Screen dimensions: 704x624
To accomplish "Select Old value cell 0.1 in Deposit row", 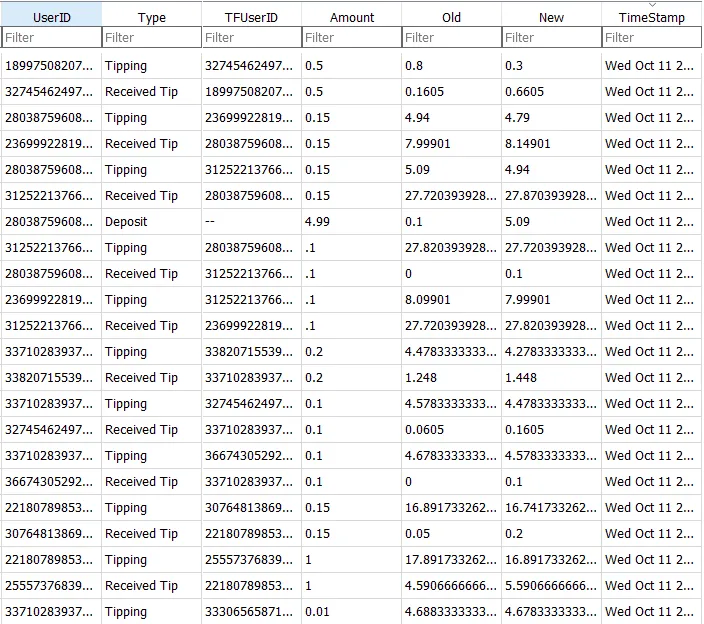I will [x=451, y=221].
